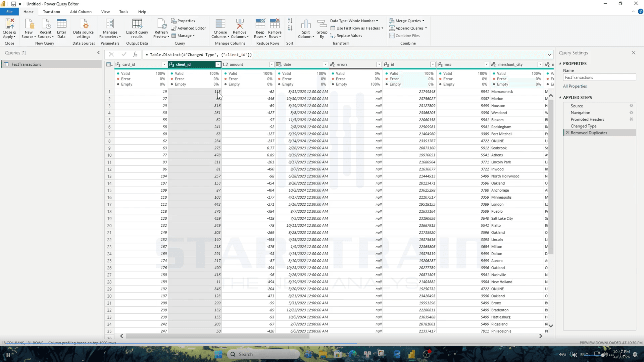
Task: Open errors column filter dropdown
Action: click(379, 64)
